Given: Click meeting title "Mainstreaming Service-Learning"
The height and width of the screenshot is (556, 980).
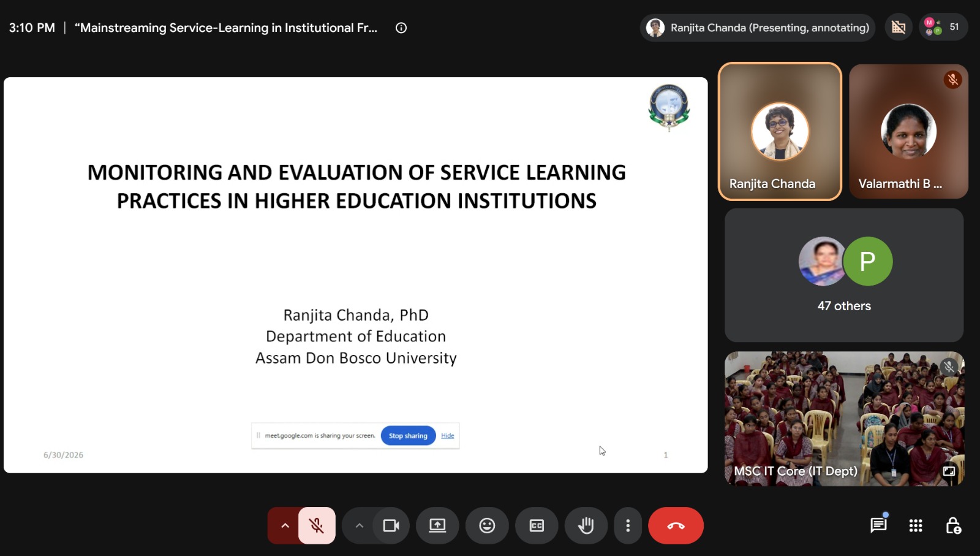Looking at the screenshot, I should [x=226, y=28].
